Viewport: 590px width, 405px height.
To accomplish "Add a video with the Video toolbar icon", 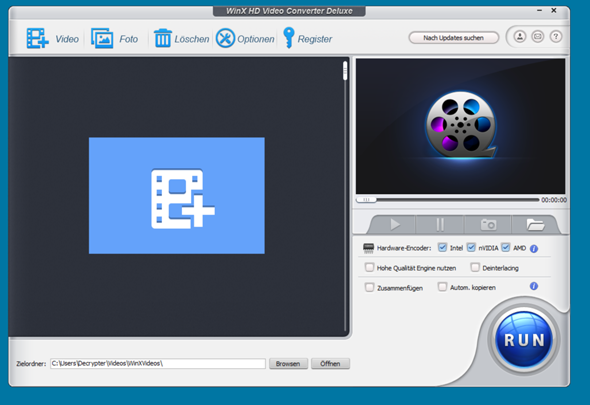I will click(x=38, y=38).
